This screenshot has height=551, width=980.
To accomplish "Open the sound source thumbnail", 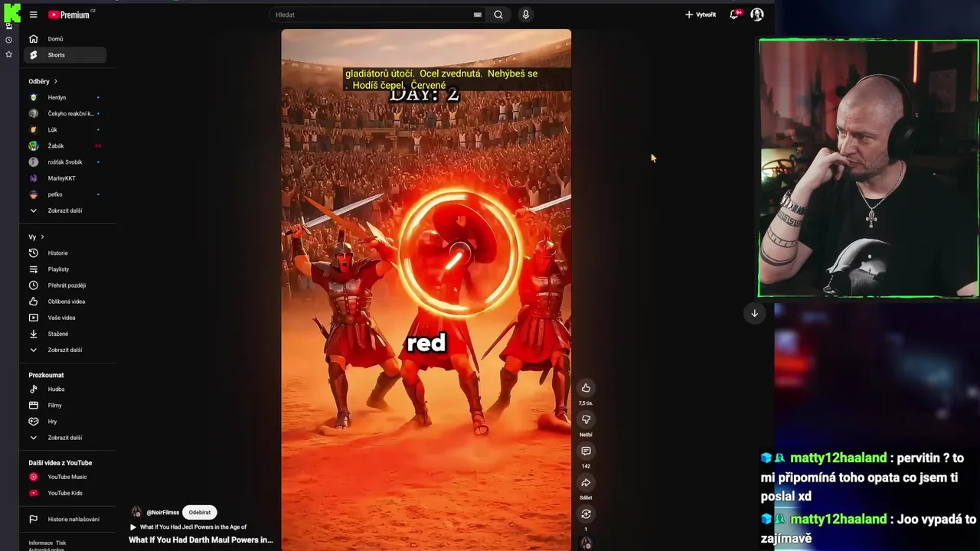I will pyautogui.click(x=586, y=543).
